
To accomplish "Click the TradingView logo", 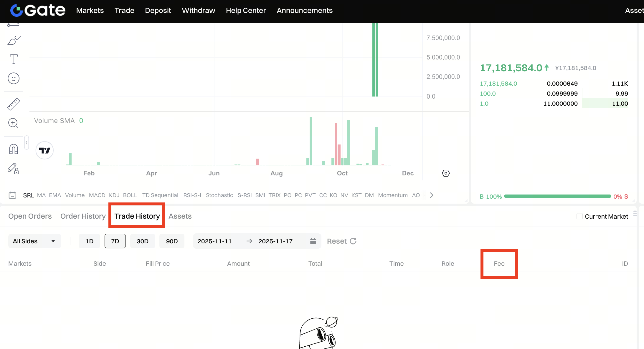I will 44,150.
